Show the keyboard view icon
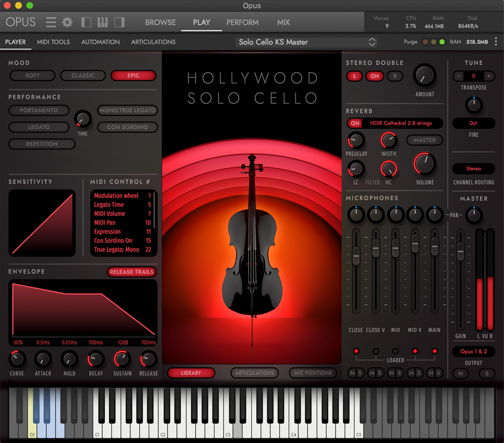The height and width of the screenshot is (443, 504). pyautogui.click(x=103, y=22)
